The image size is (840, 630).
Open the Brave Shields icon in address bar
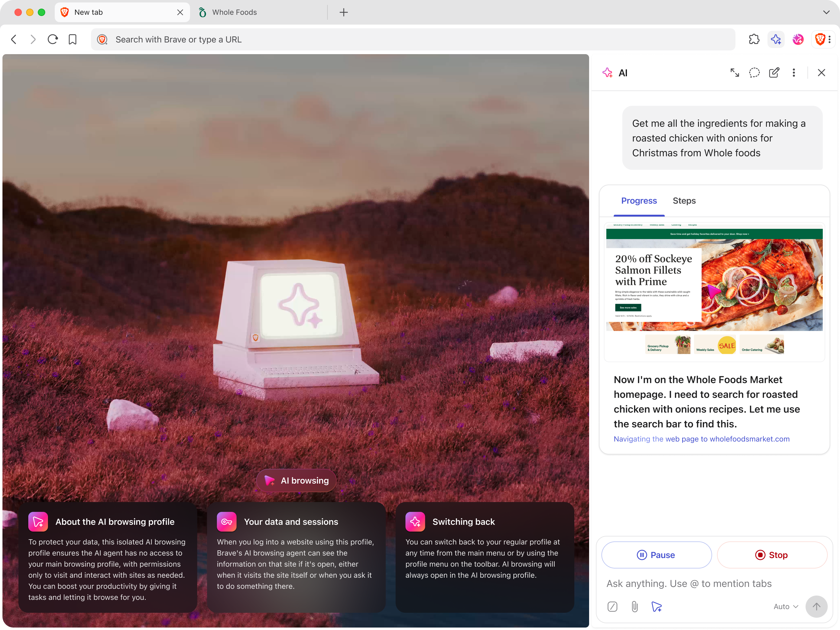[x=102, y=39]
